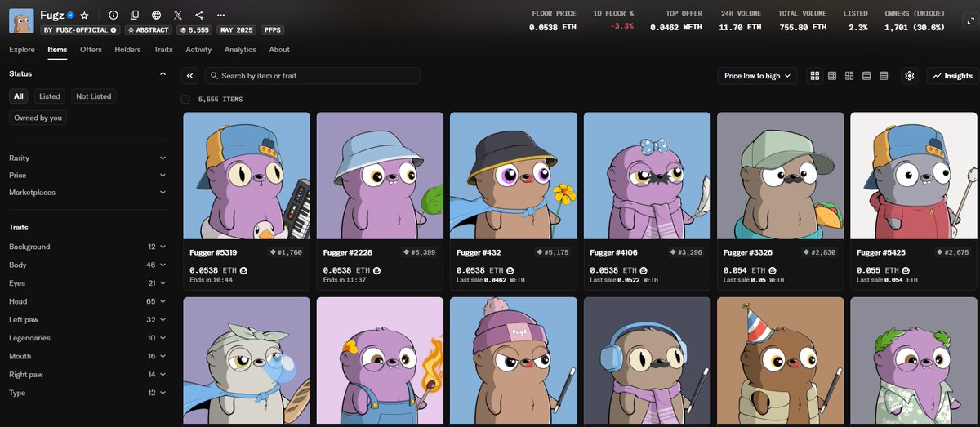Expand the Mouth trait filter
Screen dimensions: 980x427
[87, 356]
